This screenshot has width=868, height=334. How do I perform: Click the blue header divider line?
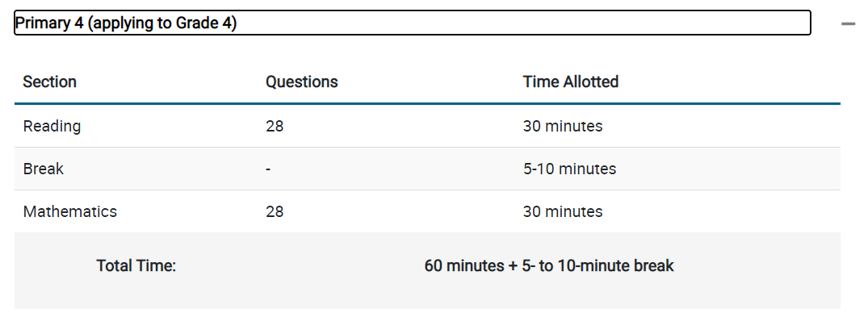(427, 103)
